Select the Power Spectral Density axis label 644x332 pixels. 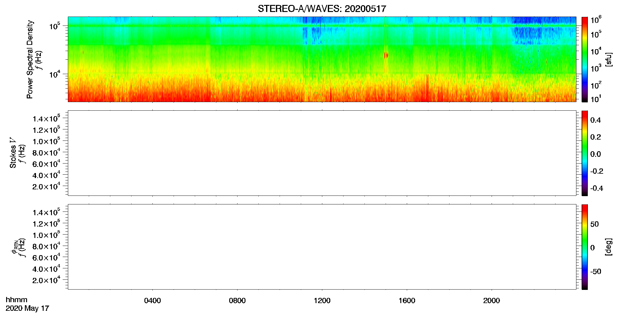click(x=30, y=59)
